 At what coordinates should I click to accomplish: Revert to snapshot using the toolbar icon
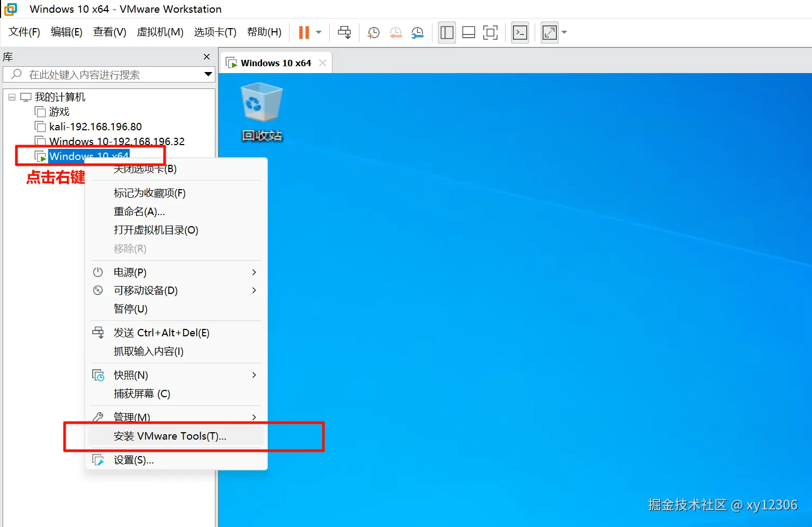395,32
